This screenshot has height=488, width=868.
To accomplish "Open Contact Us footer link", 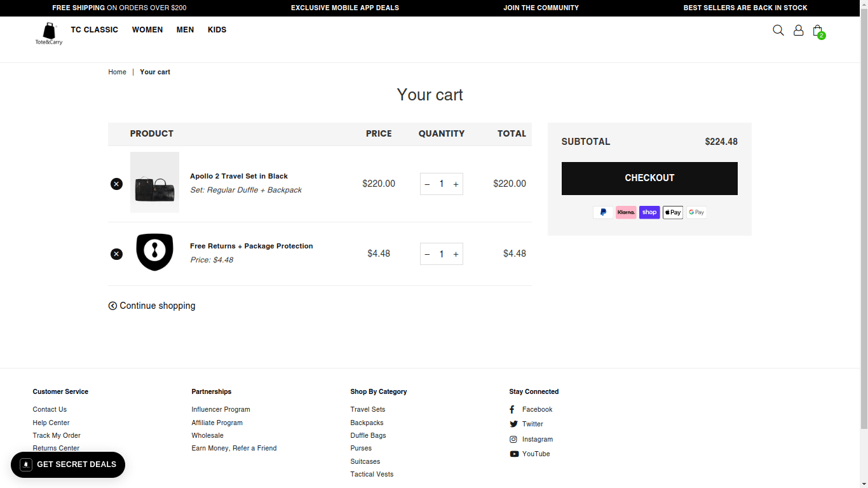I will 50,409.
